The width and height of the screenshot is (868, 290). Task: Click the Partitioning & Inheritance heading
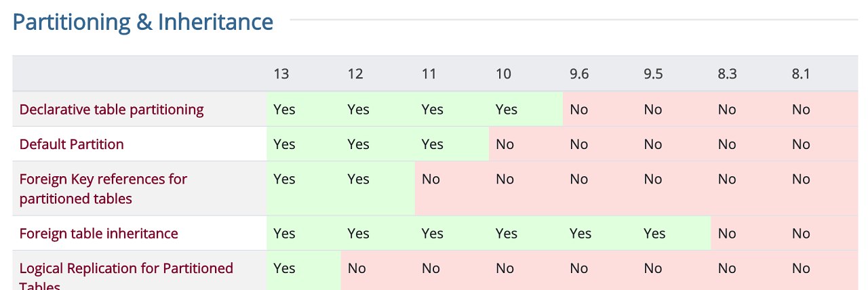pyautogui.click(x=143, y=22)
